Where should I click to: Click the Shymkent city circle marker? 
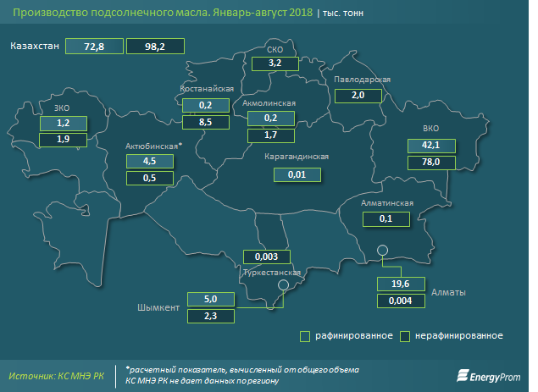pos(284,289)
